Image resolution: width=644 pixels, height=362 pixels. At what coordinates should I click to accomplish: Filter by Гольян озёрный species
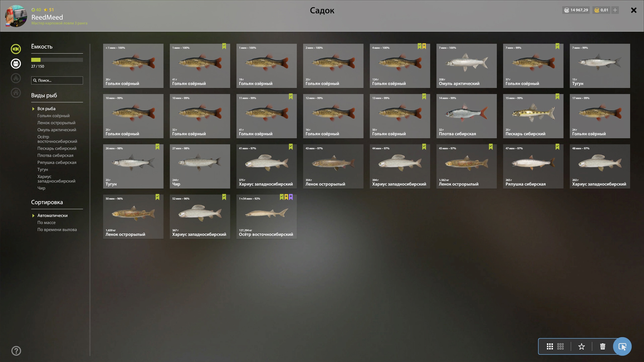click(x=53, y=116)
